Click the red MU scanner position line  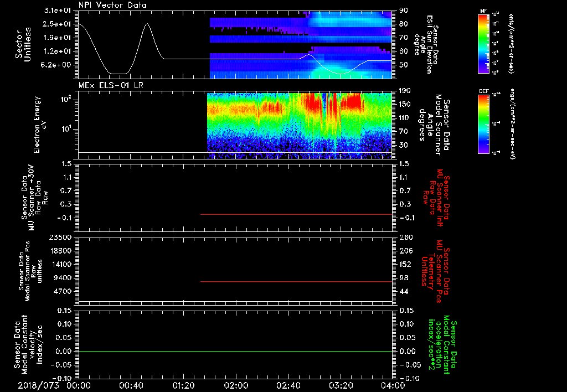click(296, 281)
